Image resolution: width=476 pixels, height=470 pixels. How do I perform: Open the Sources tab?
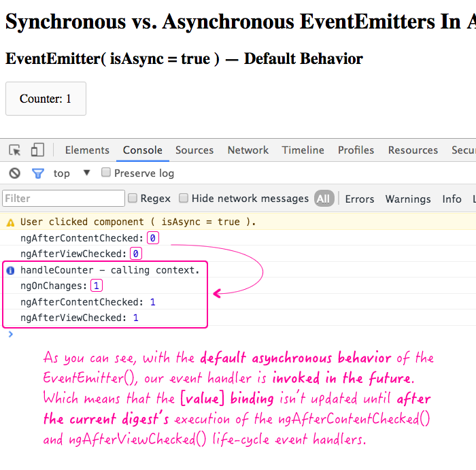(x=194, y=150)
